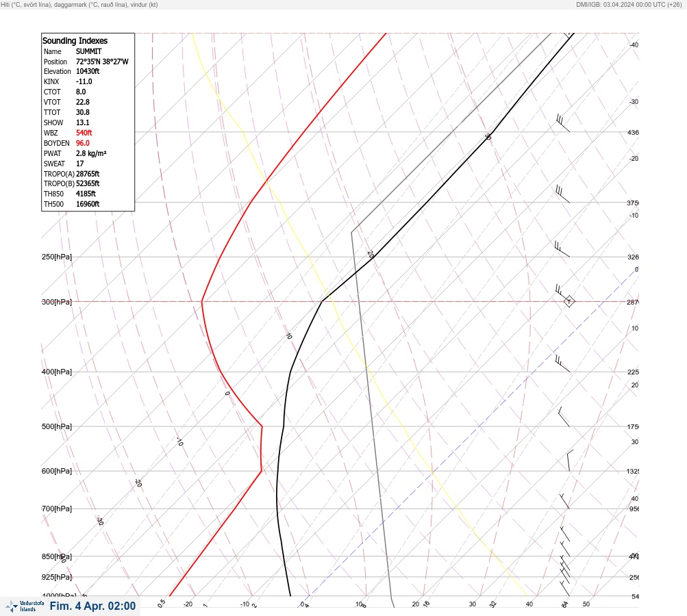The height and width of the screenshot is (616, 687).
Task: Click the TROPO(B) value '52365ft'
Action: (x=88, y=183)
